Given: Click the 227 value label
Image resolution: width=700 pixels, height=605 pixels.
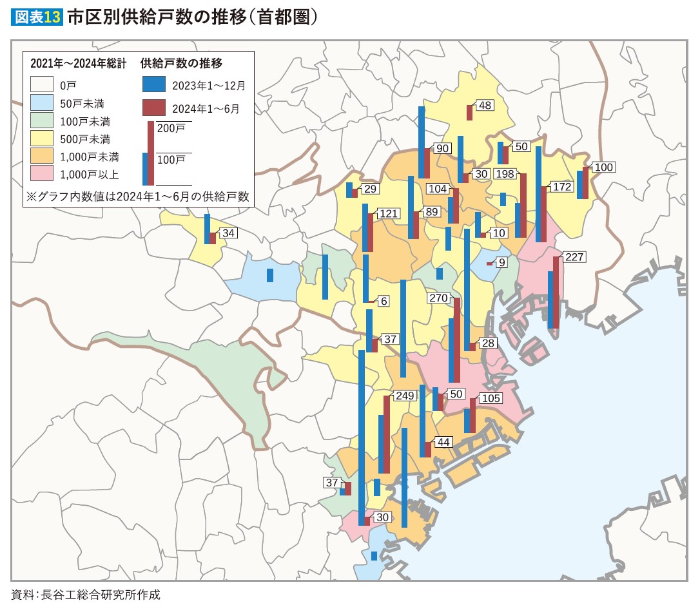Looking at the screenshot, I should 574,257.
